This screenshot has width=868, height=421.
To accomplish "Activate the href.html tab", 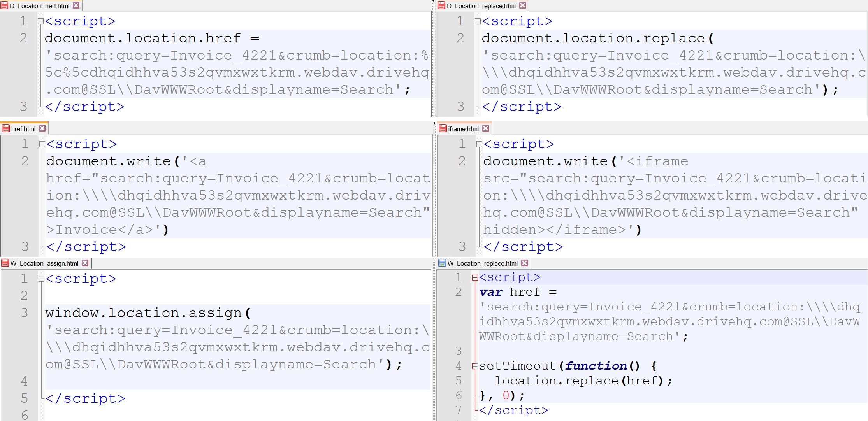I will tap(23, 129).
